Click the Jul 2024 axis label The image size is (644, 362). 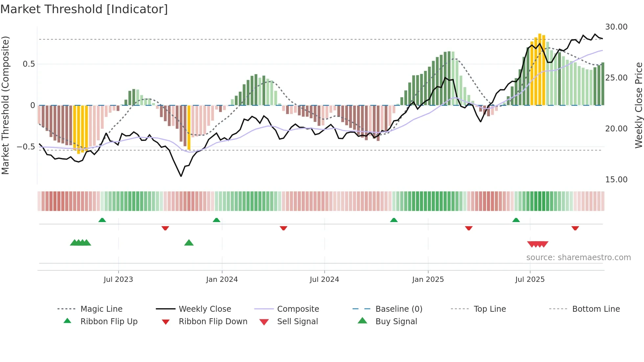pyautogui.click(x=324, y=279)
